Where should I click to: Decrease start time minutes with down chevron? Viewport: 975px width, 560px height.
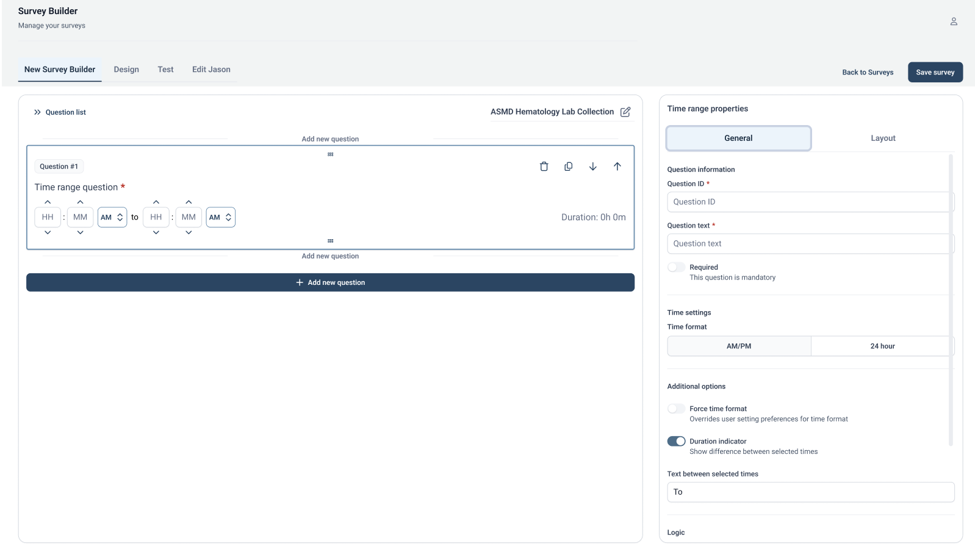80,232
